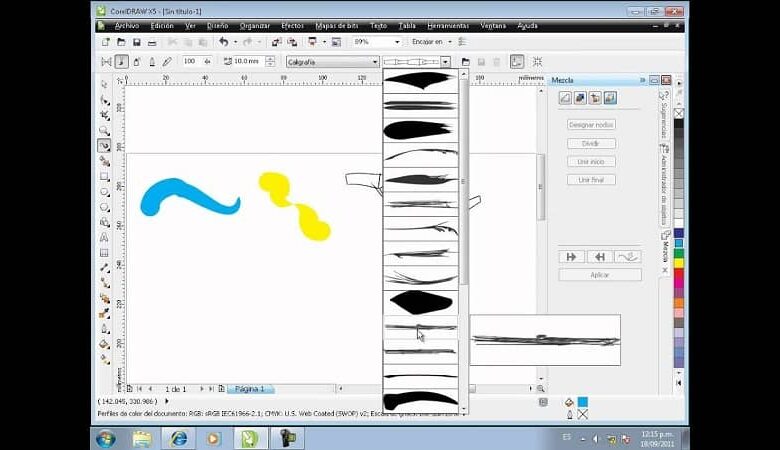
Task: Open the Archivo menu
Action: (x=127, y=26)
